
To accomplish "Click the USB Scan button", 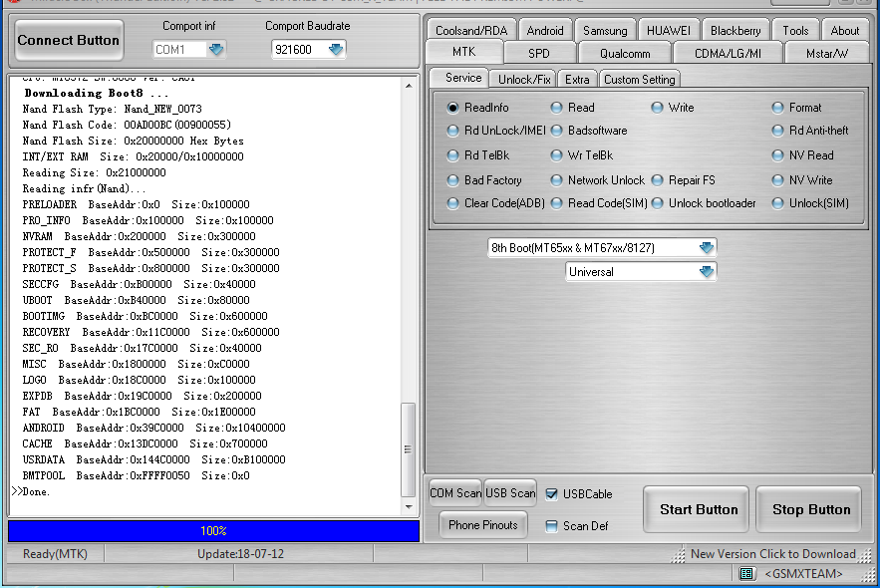I will click(x=510, y=493).
